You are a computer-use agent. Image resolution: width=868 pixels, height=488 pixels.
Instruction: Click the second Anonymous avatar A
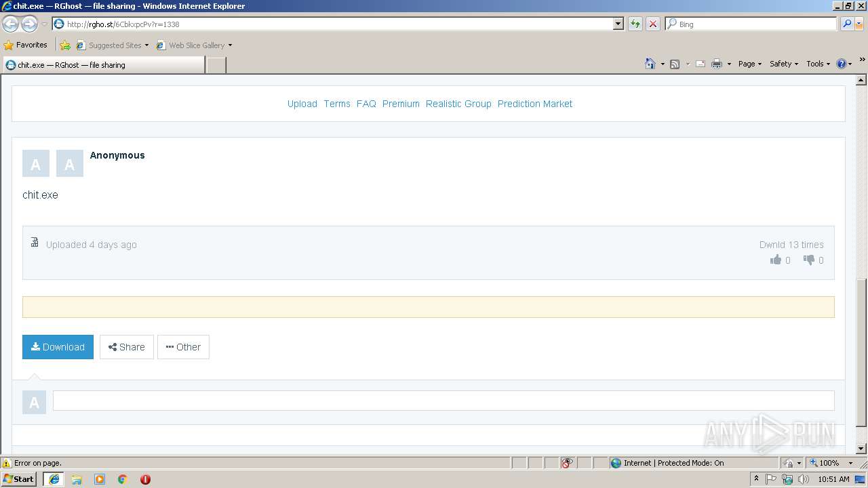point(70,163)
